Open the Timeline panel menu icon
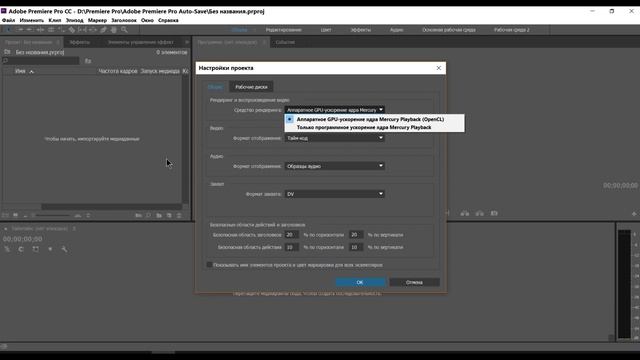This screenshot has height=360, width=640. [x=74, y=229]
